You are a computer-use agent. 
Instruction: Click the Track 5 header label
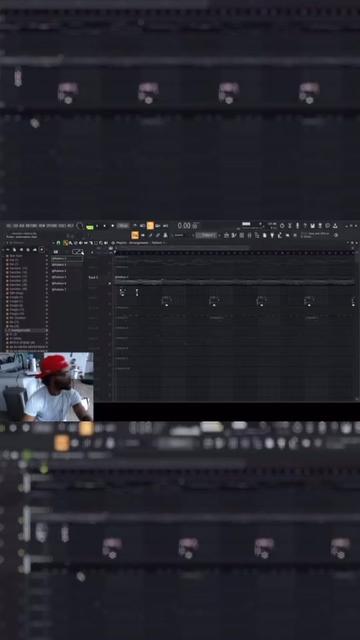coord(93,278)
